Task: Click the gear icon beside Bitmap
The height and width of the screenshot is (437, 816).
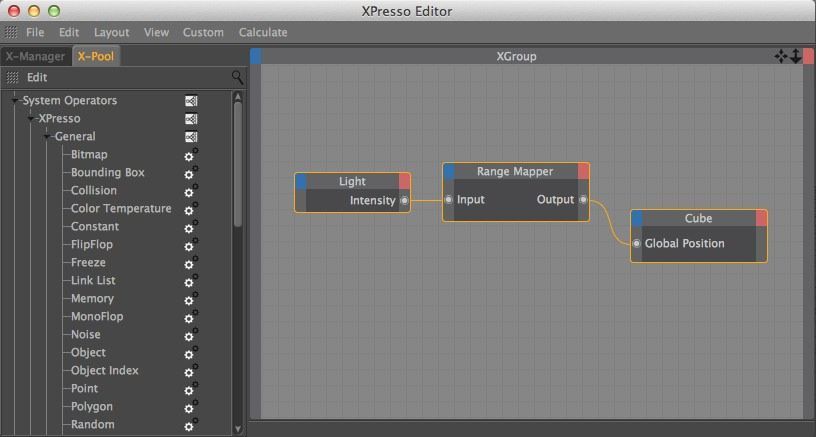Action: (x=191, y=155)
